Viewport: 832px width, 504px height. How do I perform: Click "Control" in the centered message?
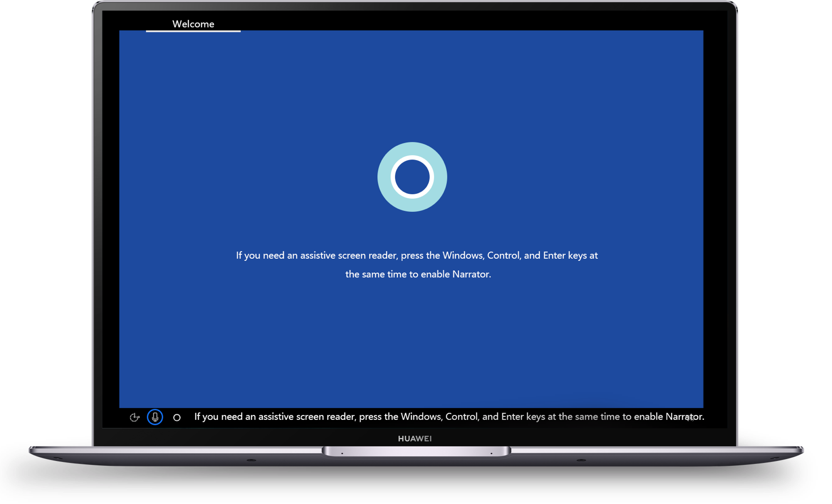pos(504,255)
